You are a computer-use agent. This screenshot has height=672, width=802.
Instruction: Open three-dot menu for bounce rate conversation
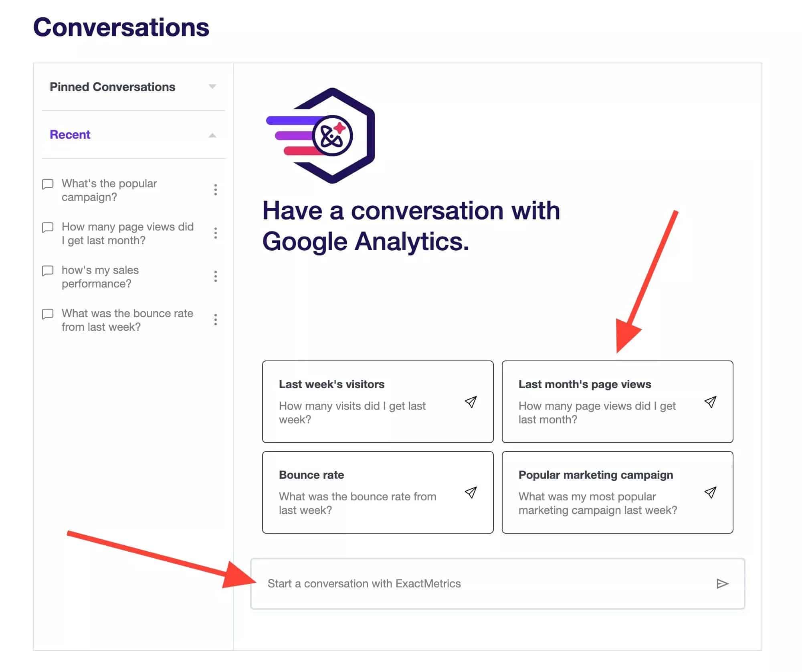click(x=216, y=320)
